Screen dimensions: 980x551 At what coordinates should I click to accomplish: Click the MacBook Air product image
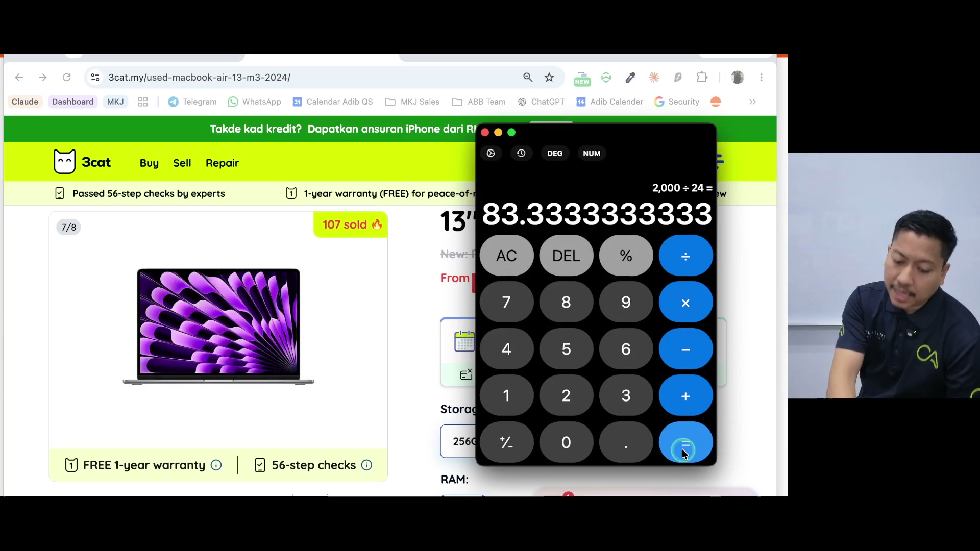pyautogui.click(x=218, y=327)
